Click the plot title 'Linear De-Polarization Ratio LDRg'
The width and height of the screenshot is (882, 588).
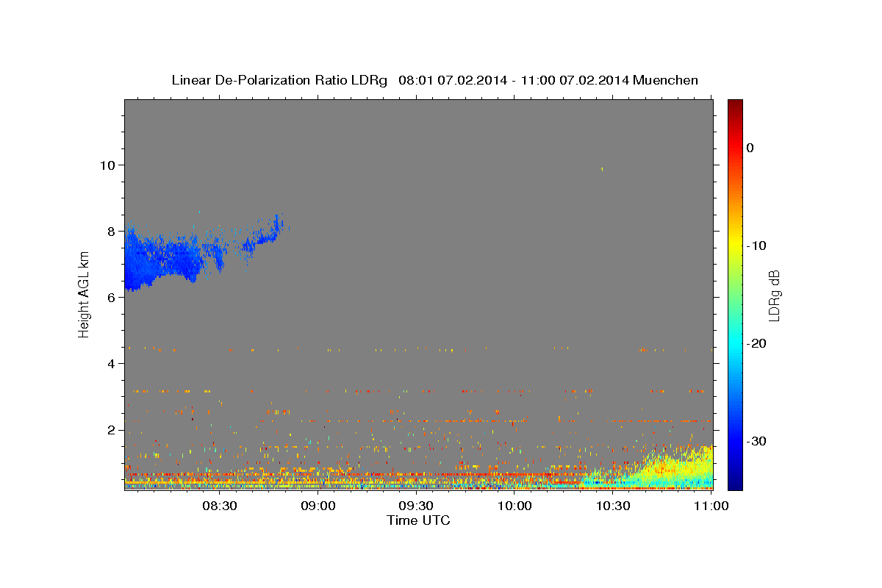[x=279, y=80]
